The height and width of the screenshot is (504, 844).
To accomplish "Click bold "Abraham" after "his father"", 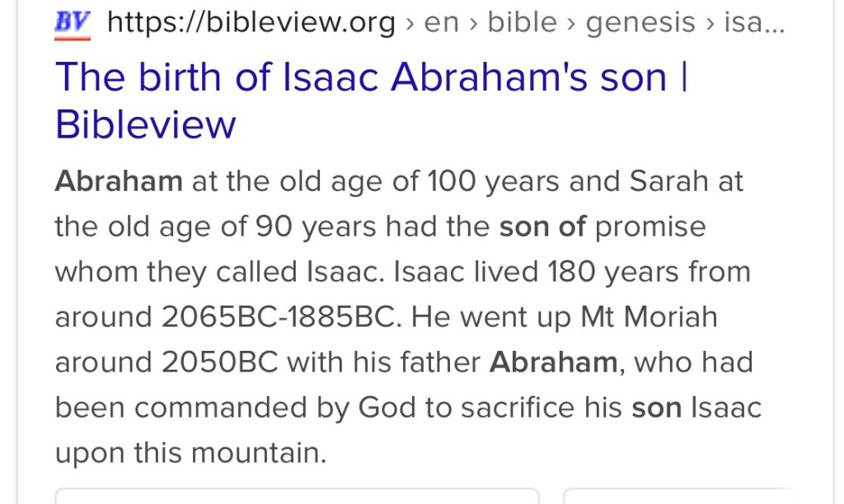I will click(x=553, y=362).
